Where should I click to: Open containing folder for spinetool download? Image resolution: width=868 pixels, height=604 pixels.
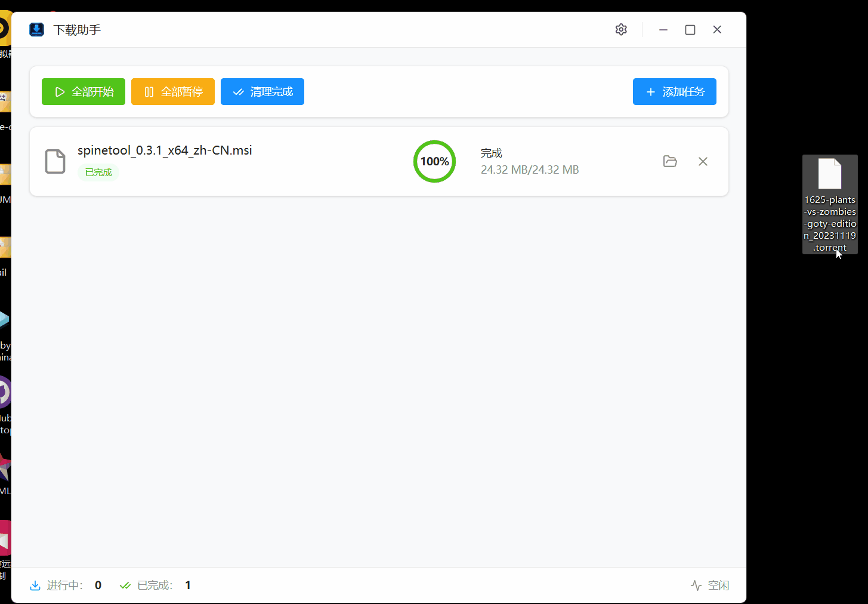coord(670,161)
